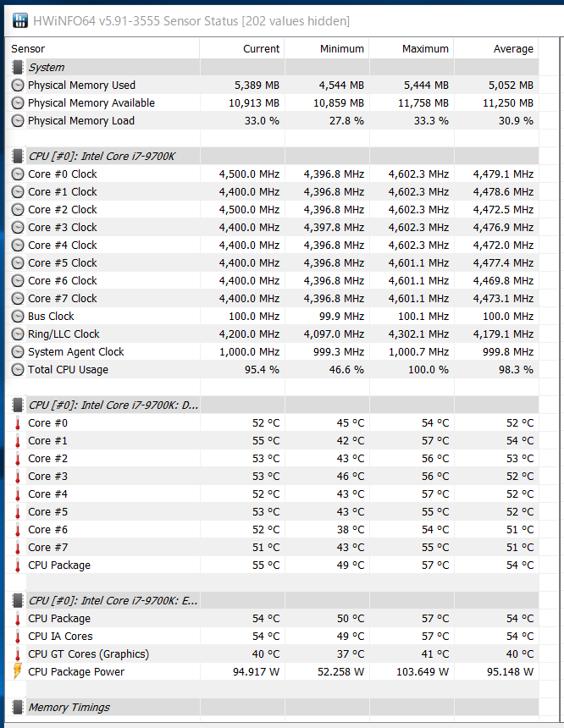This screenshot has height=728, width=564.
Task: Click the HWiNFO64 app icon in title bar
Action: tap(19, 20)
